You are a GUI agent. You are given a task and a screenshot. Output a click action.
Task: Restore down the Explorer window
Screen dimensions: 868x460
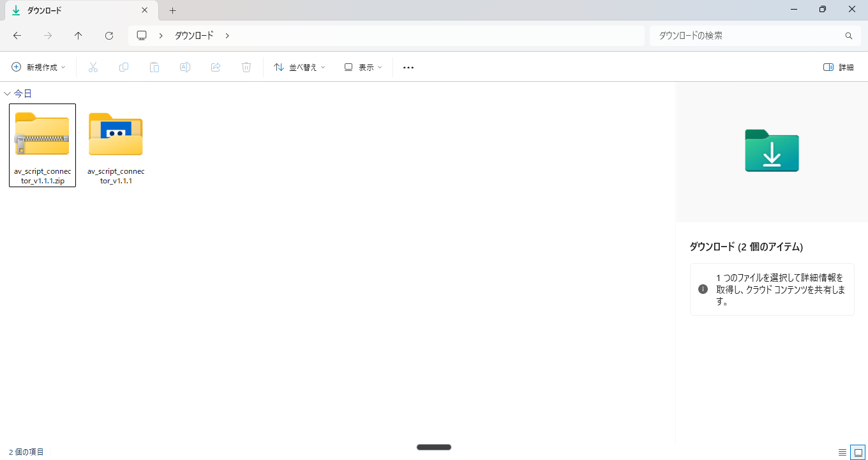coord(823,10)
